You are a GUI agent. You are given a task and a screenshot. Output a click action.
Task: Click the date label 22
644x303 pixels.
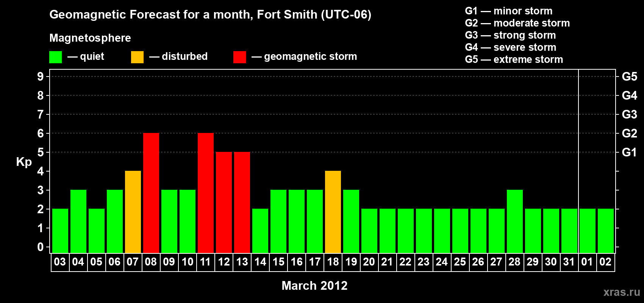405,262
